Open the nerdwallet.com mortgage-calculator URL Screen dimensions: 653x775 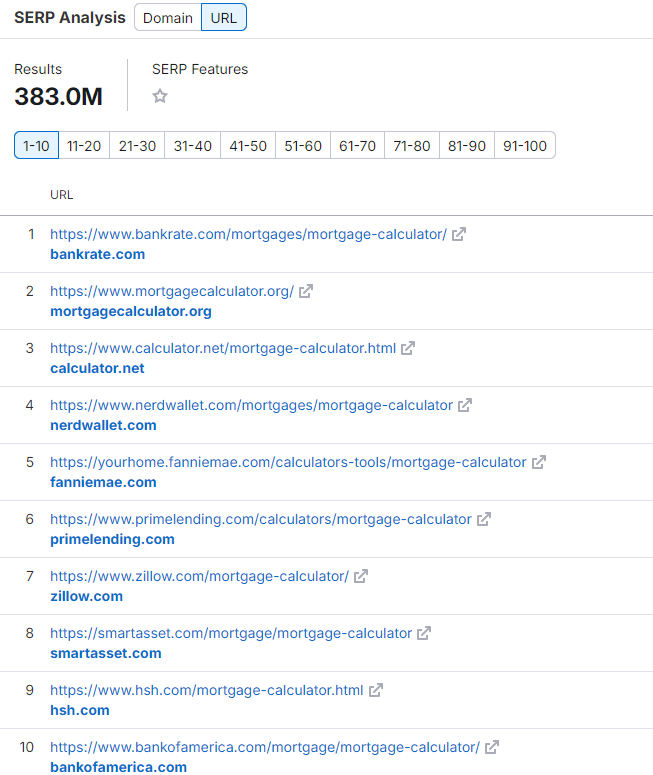coord(251,405)
